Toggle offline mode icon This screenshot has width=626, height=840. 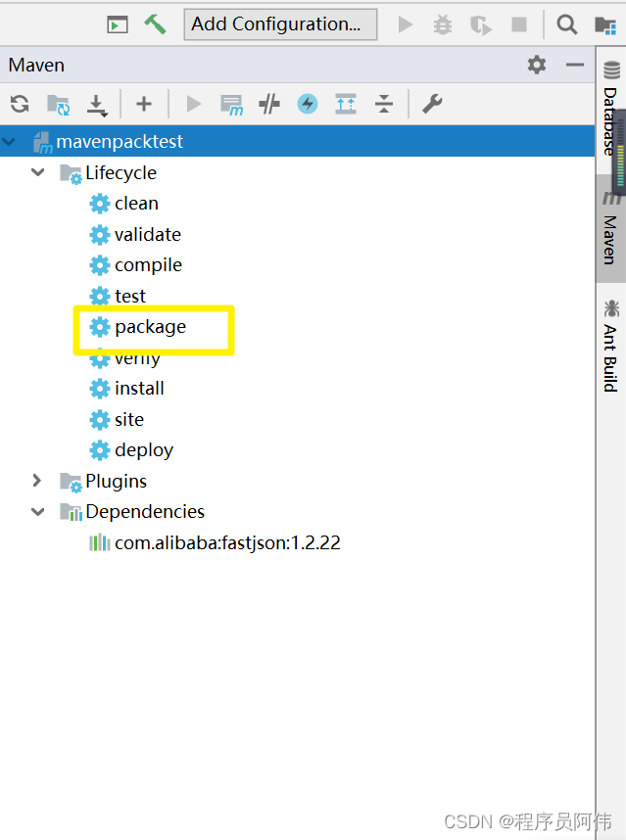point(269,104)
